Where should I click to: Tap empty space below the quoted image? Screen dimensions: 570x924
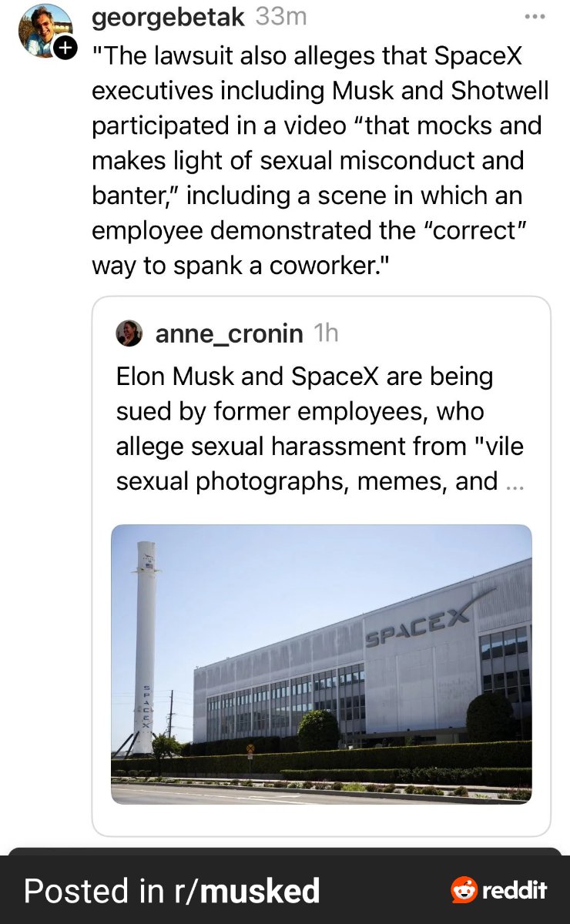click(321, 820)
